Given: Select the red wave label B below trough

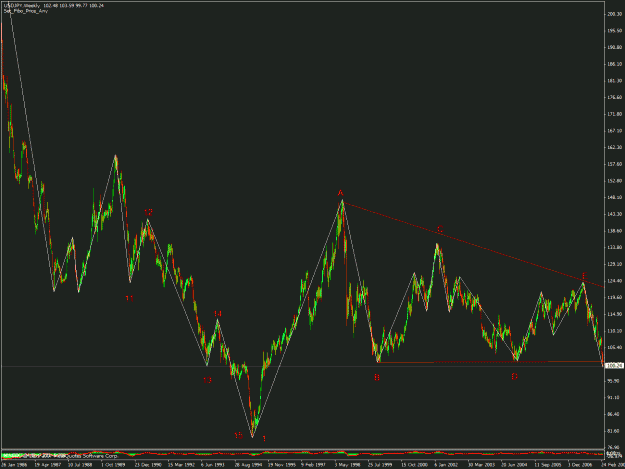Looking at the screenshot, I should tap(377, 377).
